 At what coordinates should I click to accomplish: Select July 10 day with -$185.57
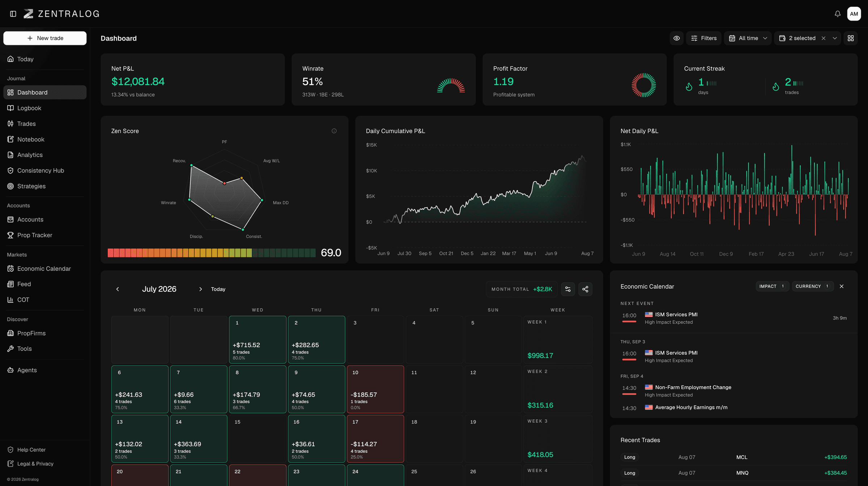[x=375, y=389]
